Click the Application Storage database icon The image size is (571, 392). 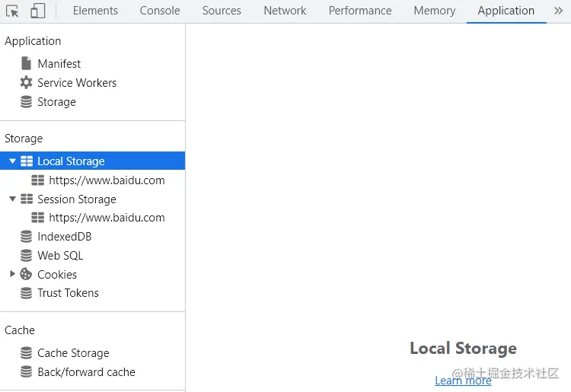click(x=26, y=101)
